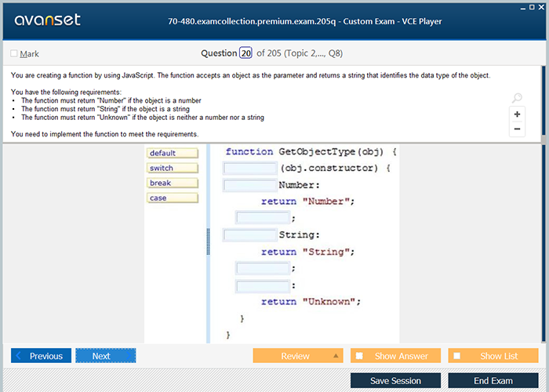Click the code line 'return "Number";'
Viewport: 549px width, 392px height.
point(307,201)
